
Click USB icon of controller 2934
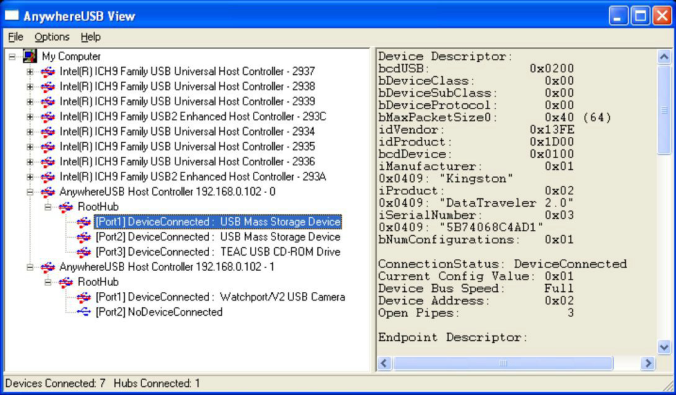tap(48, 132)
